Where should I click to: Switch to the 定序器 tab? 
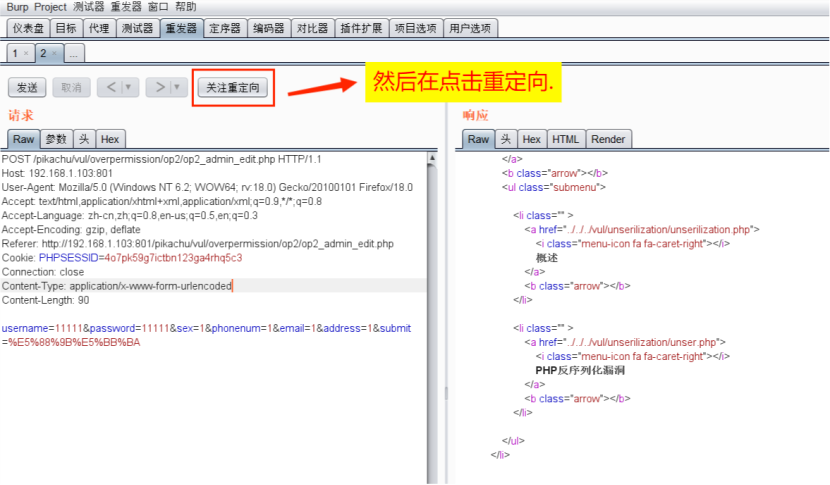(x=225, y=28)
